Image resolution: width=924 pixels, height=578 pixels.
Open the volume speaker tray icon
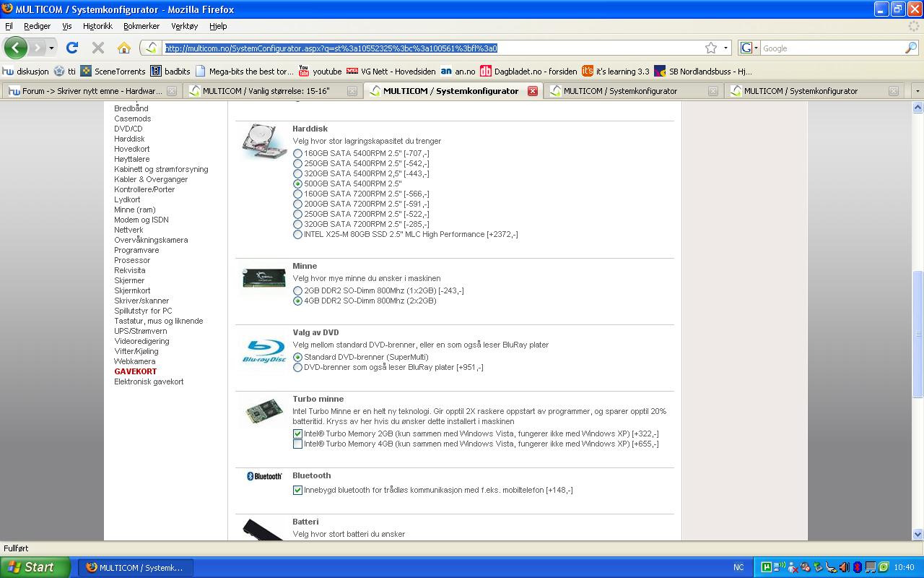845,567
